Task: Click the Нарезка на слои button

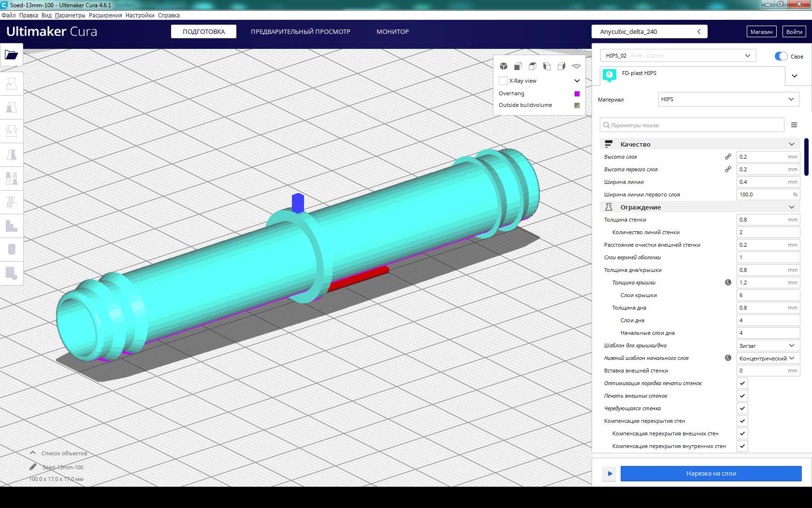Action: tap(710, 473)
